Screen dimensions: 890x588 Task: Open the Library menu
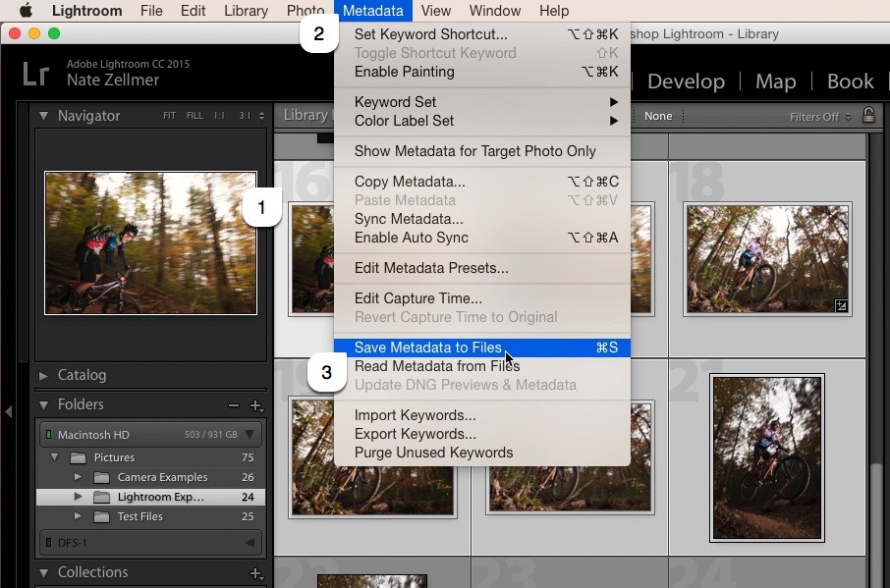pos(246,11)
